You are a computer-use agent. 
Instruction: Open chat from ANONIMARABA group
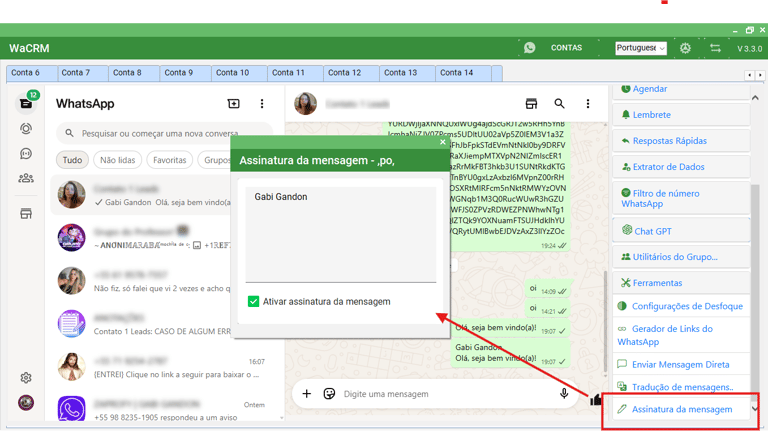point(167,238)
